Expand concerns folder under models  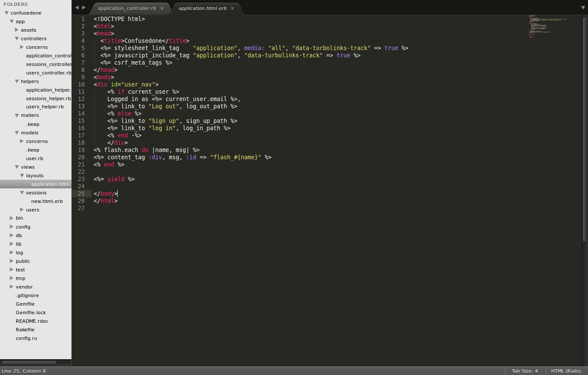coord(22,141)
